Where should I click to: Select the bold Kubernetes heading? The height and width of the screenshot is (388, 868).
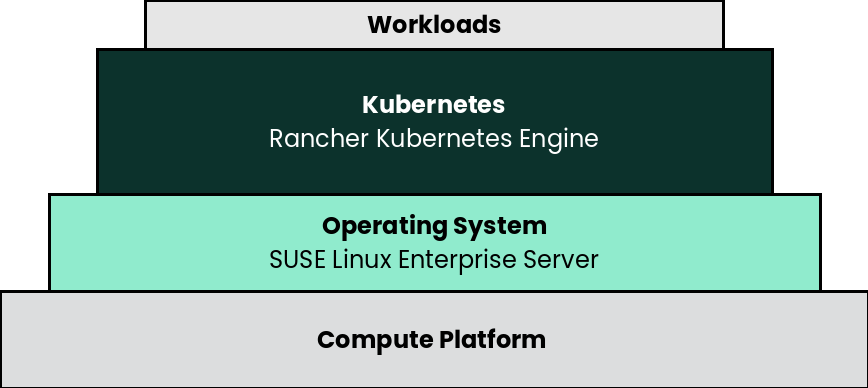point(433,105)
